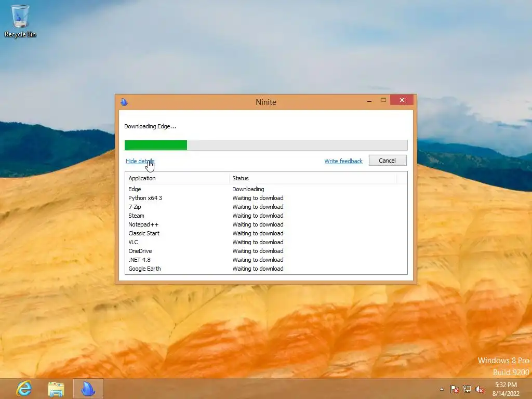532x399 pixels.
Task: Show hidden tray icons arrow
Action: point(442,389)
